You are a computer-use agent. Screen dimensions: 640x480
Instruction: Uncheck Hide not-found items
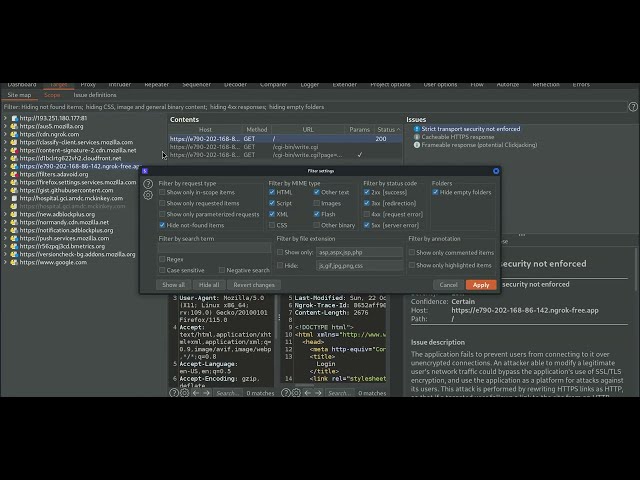(162, 225)
